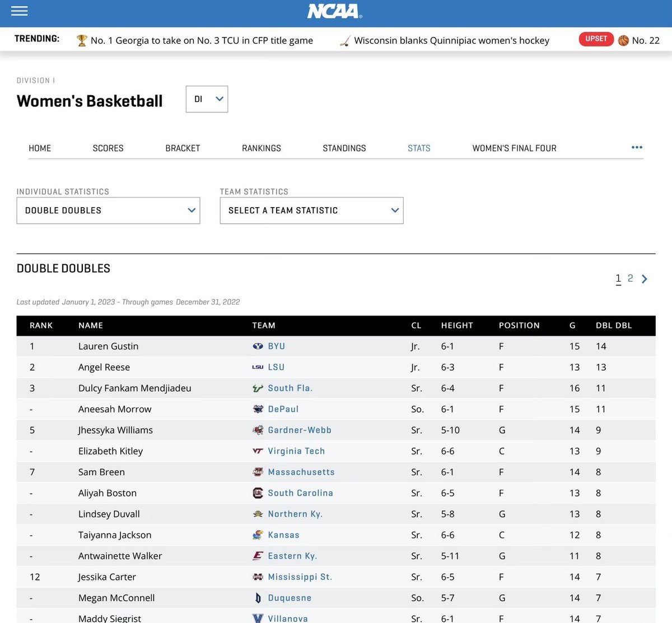Viewport: 672px width, 623px height.
Task: Click the Gardner-Webb team logo
Action: pyautogui.click(x=258, y=430)
